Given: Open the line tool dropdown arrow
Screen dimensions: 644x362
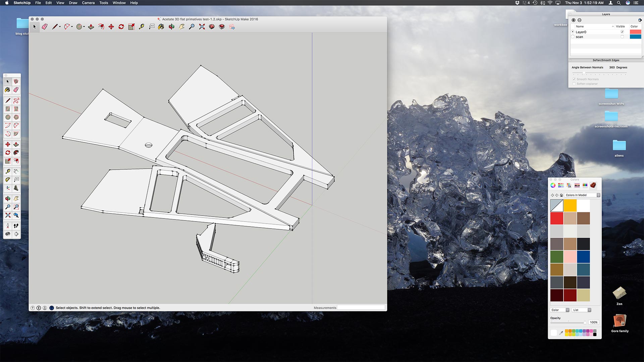Looking at the screenshot, I should (x=60, y=27).
